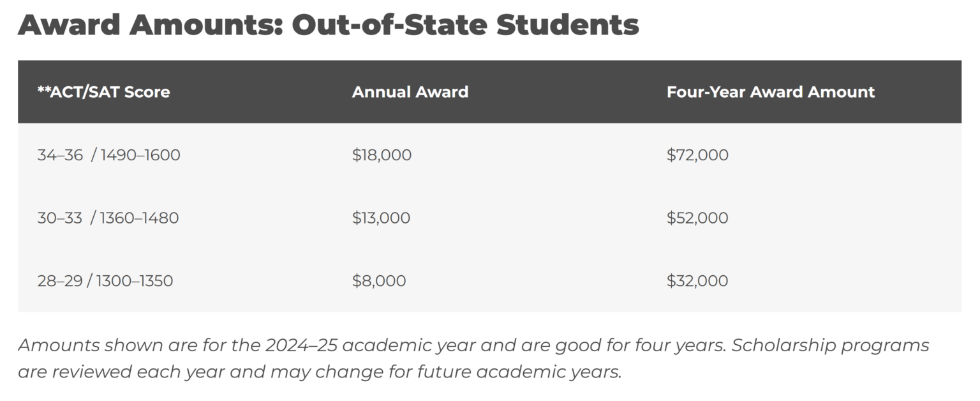Click the $32,000 four-year award value
This screenshot has width=980, height=401.
(x=697, y=281)
